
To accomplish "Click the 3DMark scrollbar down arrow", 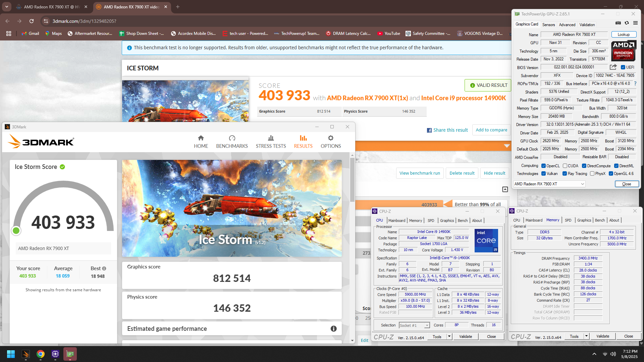I will [352, 341].
